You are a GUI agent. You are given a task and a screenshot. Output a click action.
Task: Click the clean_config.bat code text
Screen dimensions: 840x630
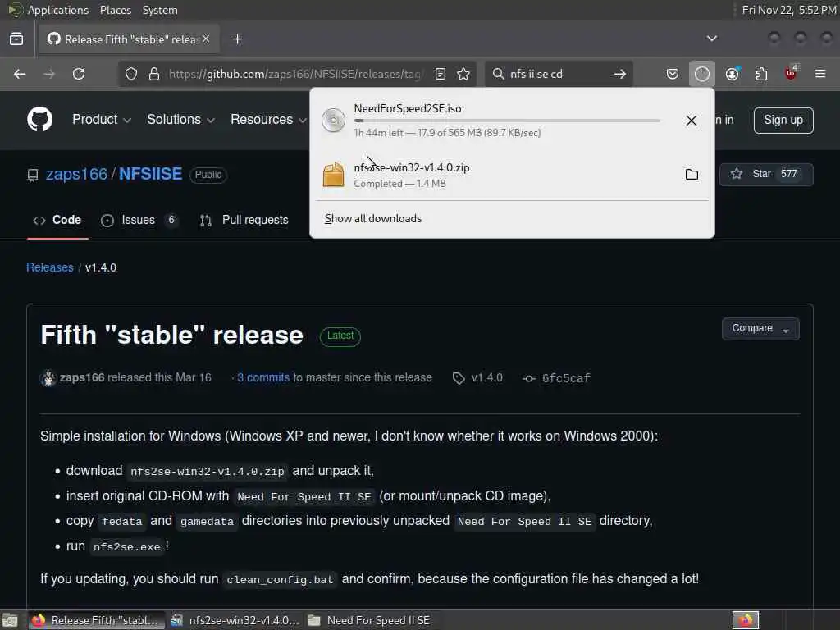(280, 580)
